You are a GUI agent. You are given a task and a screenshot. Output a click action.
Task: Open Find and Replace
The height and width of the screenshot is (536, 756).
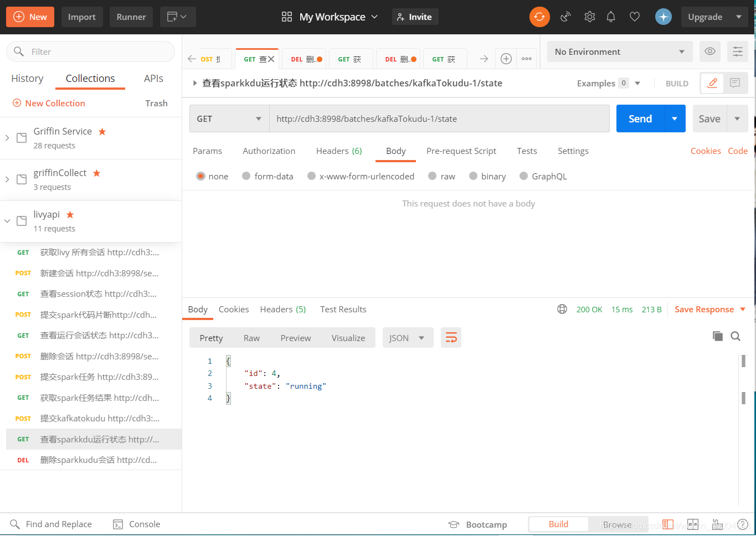click(52, 524)
